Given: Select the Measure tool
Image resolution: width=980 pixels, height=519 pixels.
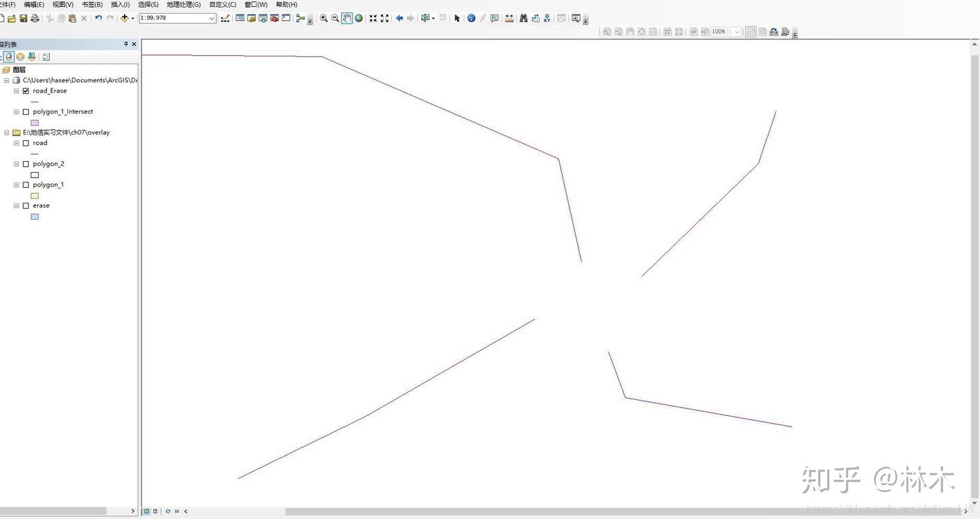Looking at the screenshot, I should 509,18.
